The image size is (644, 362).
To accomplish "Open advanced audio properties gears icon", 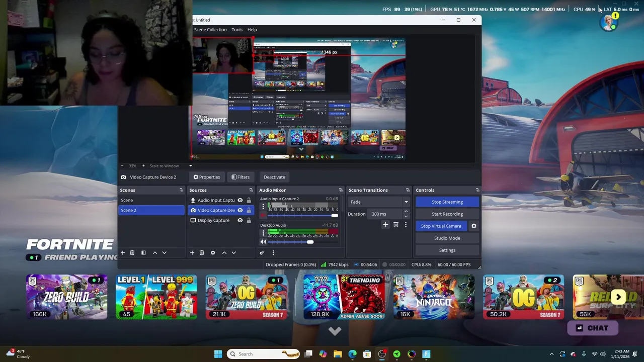I will click(262, 253).
